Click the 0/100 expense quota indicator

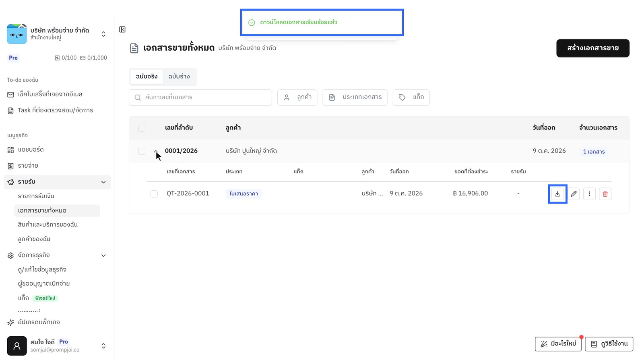pos(66,58)
